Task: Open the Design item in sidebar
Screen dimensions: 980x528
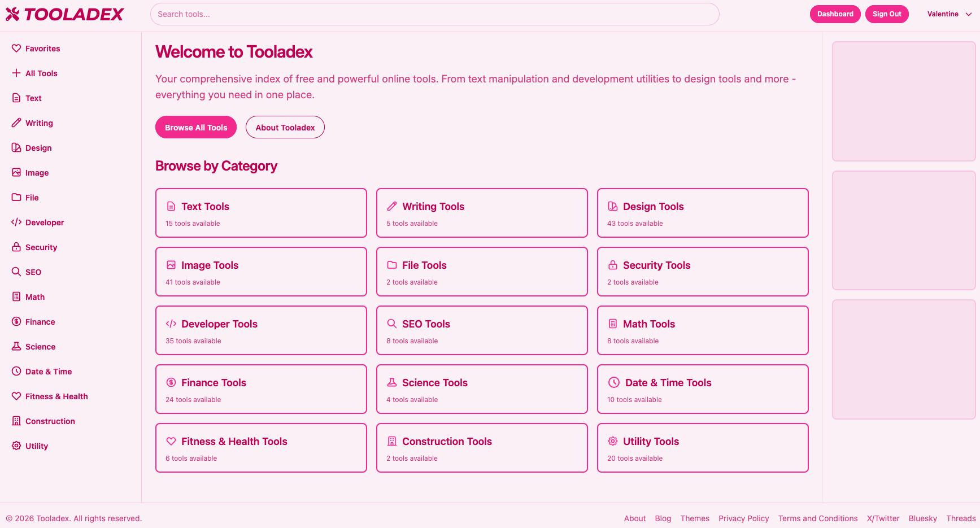Action: tap(38, 148)
